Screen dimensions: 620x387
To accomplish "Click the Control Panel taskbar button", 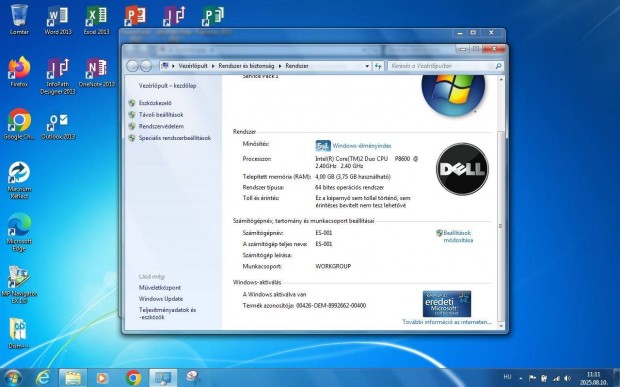I will tap(163, 378).
